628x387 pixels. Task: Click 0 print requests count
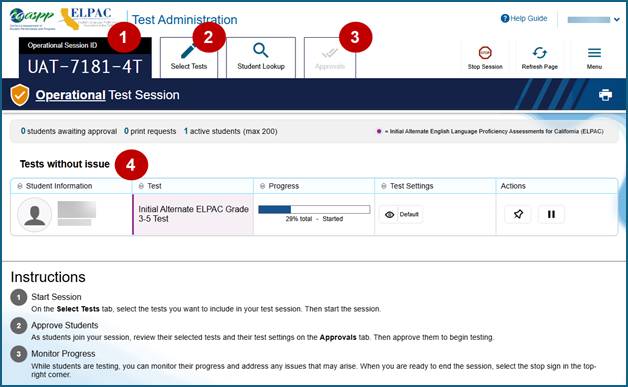pos(150,131)
